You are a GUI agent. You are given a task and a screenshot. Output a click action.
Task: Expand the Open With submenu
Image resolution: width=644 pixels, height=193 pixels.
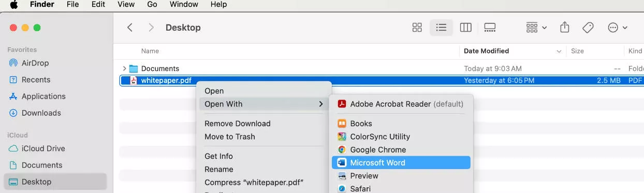click(264, 104)
